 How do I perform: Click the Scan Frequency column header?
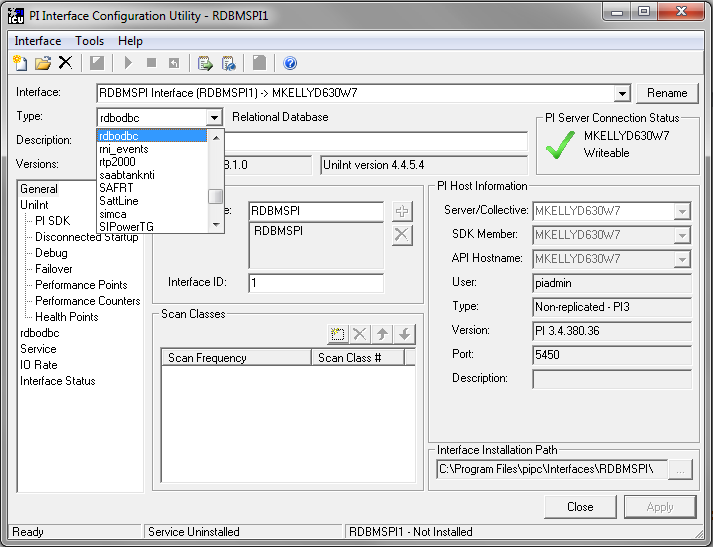[236, 358]
